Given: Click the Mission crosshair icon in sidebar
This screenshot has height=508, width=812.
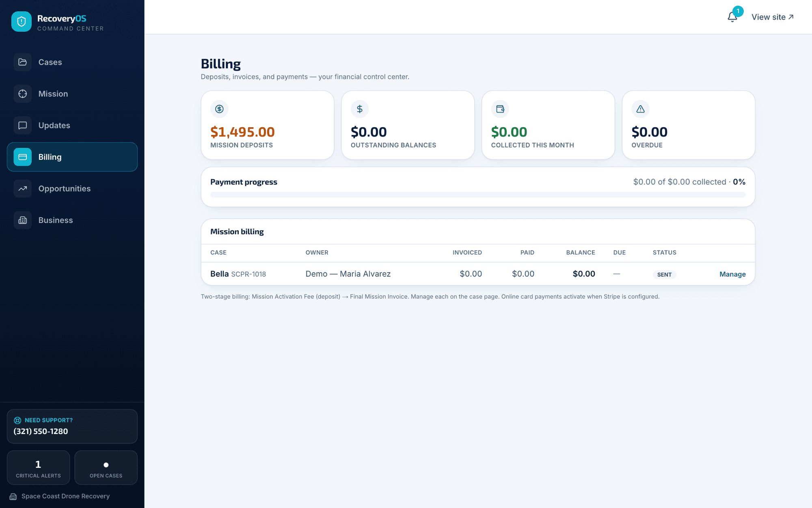Looking at the screenshot, I should [23, 94].
